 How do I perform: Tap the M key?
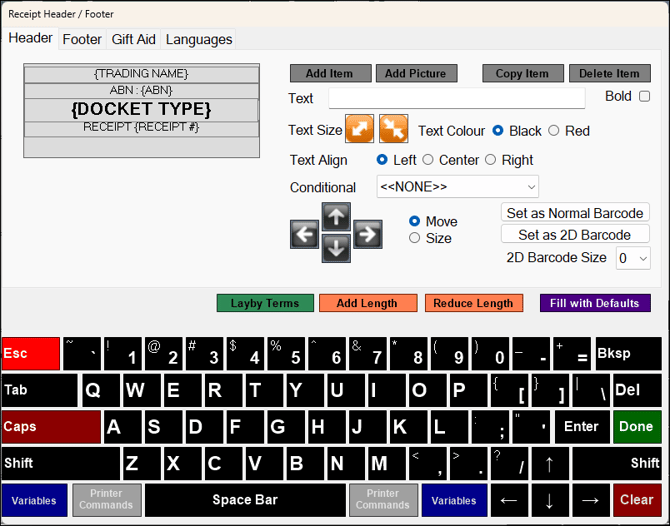[387, 464]
